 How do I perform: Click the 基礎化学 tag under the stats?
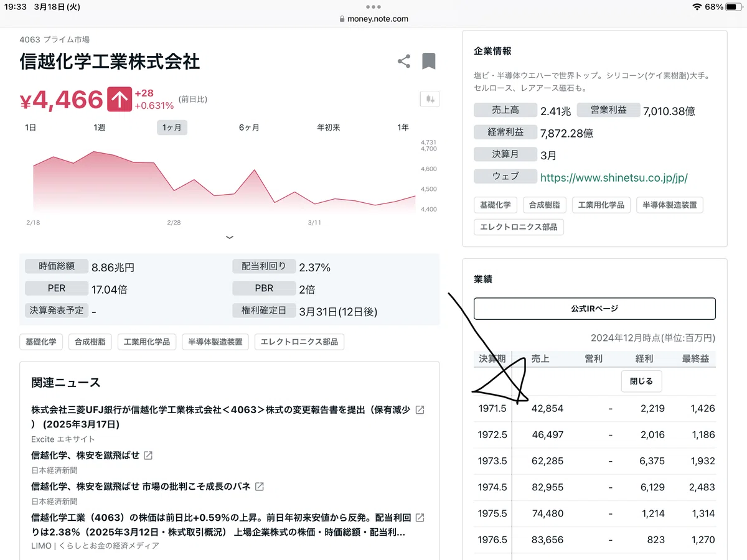(41, 342)
